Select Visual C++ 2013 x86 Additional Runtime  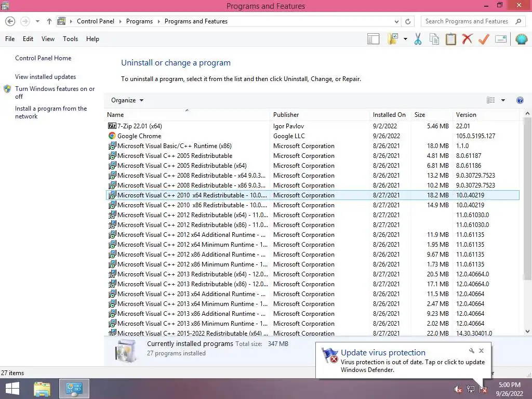coord(313,313)
